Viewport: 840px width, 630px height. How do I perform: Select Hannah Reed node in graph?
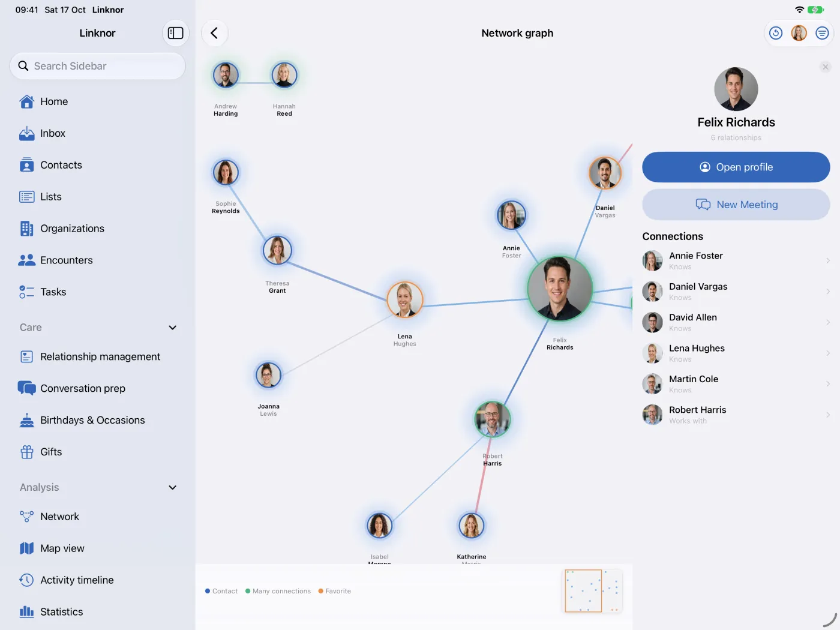click(284, 75)
